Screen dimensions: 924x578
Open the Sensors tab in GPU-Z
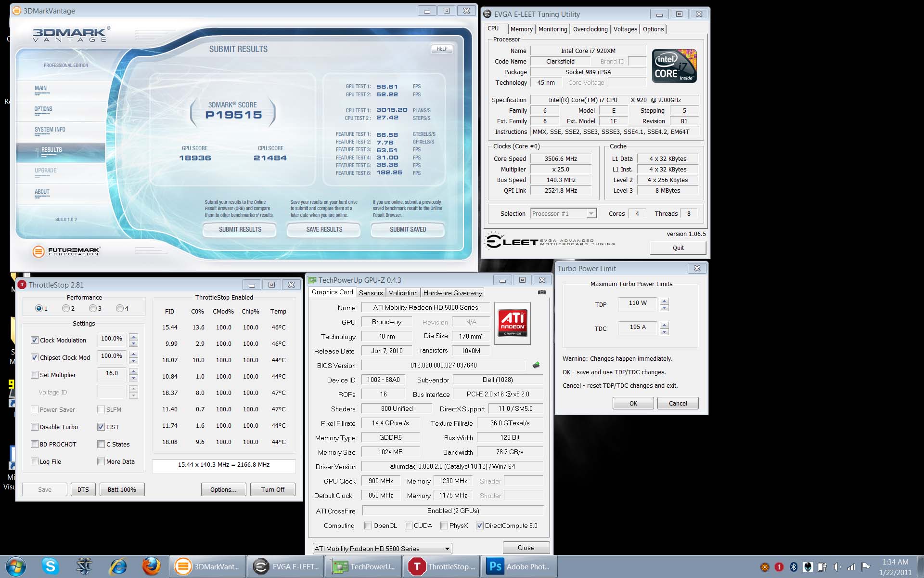371,293
